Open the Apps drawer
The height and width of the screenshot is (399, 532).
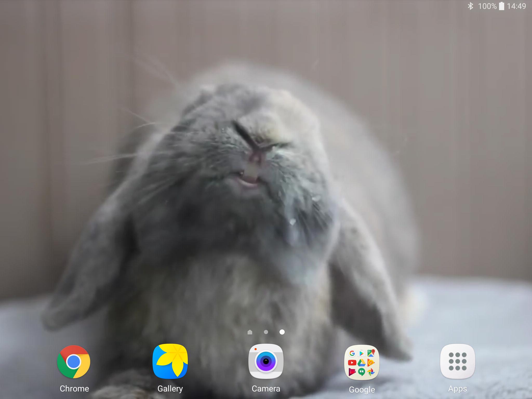[457, 361]
